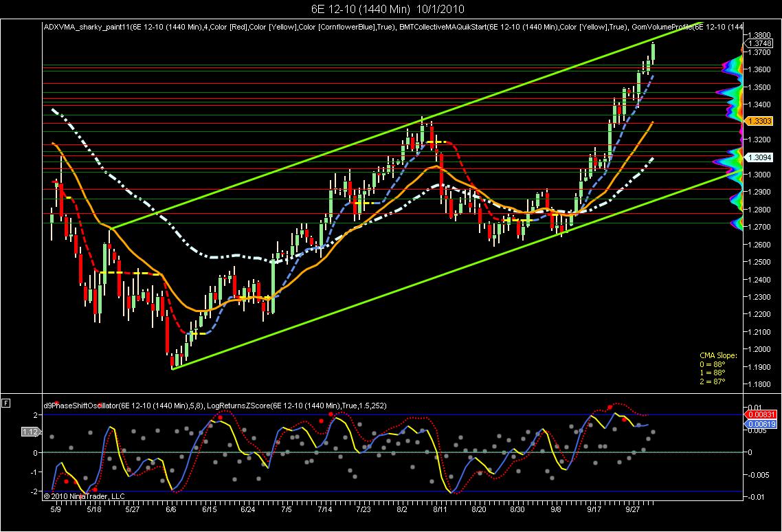Click the 5/9 date label
Image resolution: width=782 pixels, height=532 pixels.
click(56, 509)
